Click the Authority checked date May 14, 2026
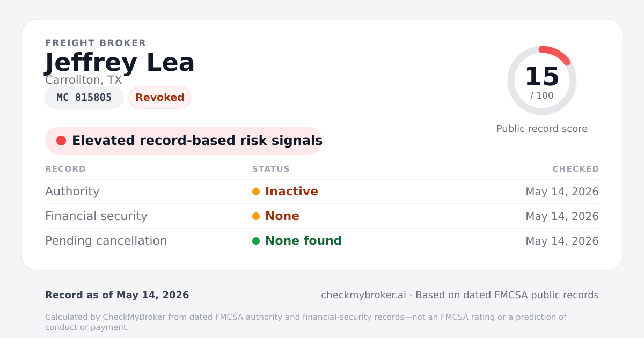Screen dimensions: 644x338 click(562, 192)
